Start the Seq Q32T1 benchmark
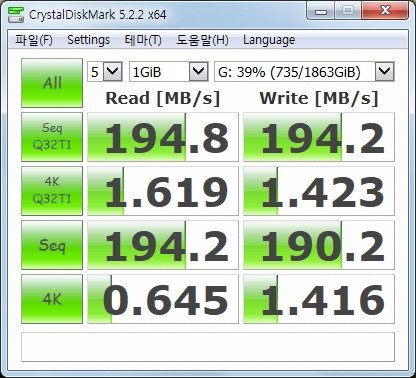Screen dimensions: 416x378 (52, 137)
